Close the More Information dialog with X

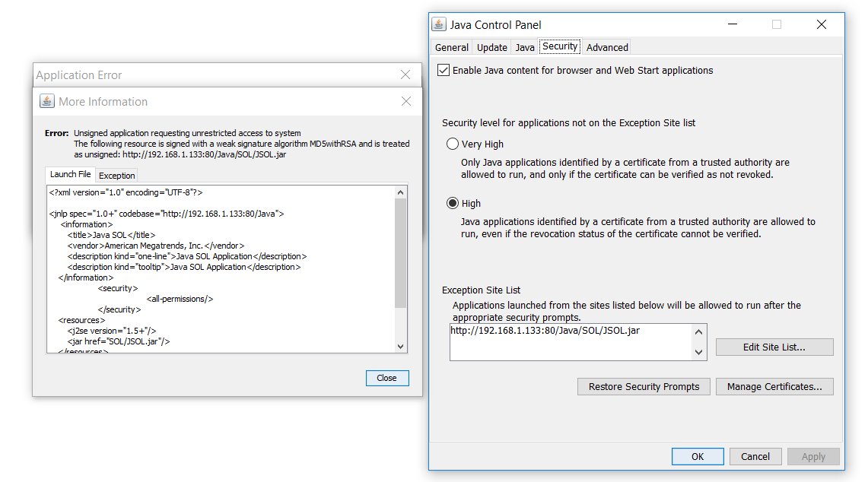pos(405,101)
